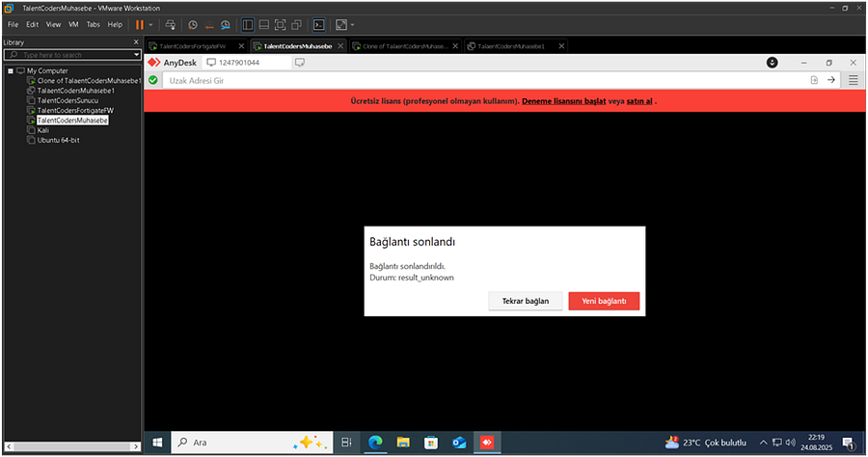Image resolution: width=868 pixels, height=457 pixels.
Task: Click the Uzak Adresi Gir address field
Action: 485,80
